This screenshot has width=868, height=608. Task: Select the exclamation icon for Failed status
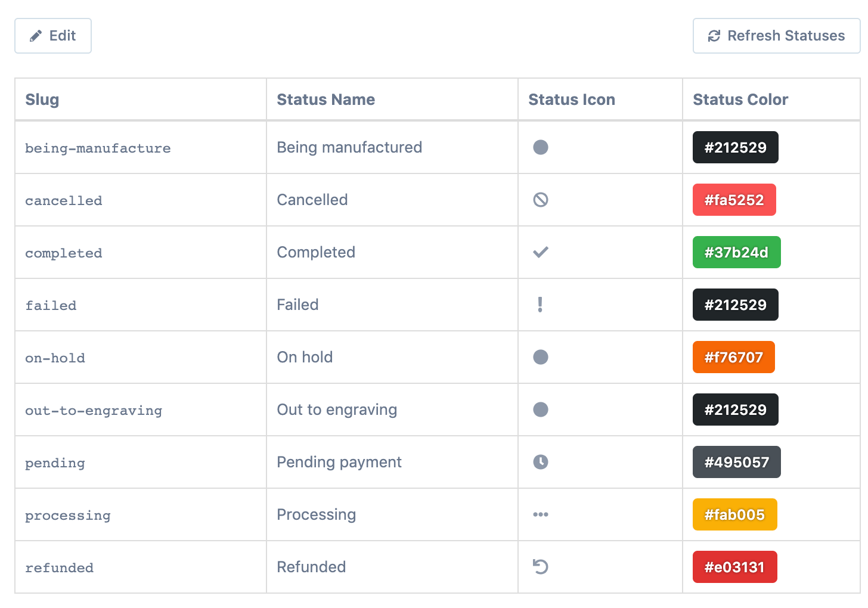tap(540, 305)
